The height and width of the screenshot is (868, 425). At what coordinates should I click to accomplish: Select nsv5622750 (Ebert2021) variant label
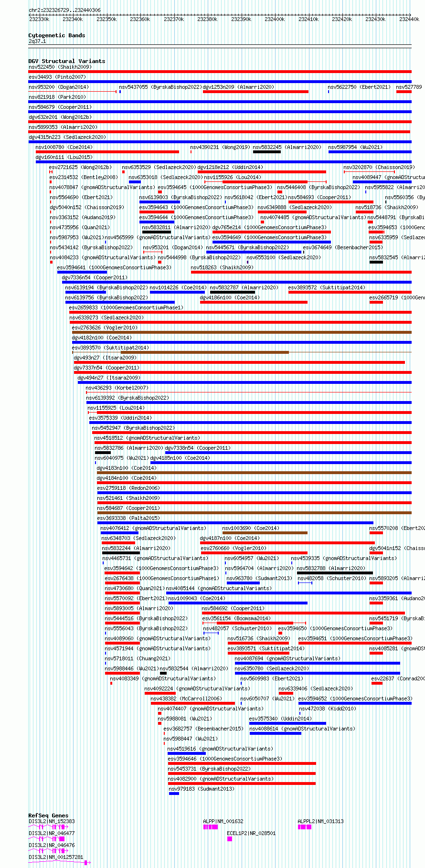click(x=359, y=87)
